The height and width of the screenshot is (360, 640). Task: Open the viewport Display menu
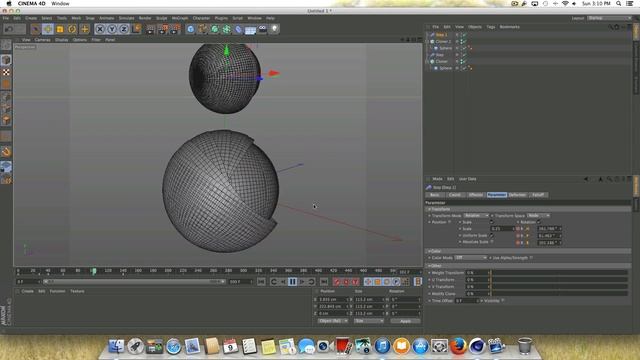(x=62, y=40)
